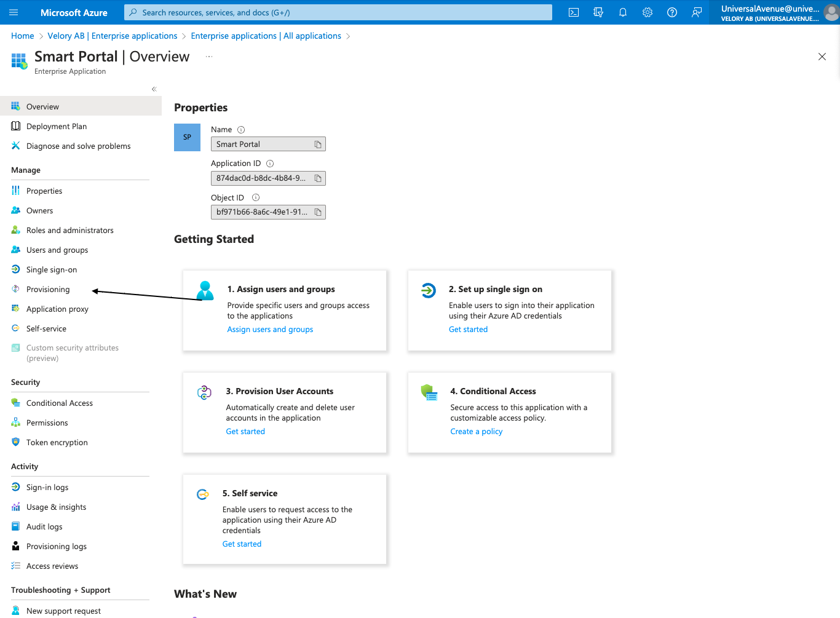Screen dimensions: 840x618
Task: Click the Conditional Access card shield icon
Action: pos(429,392)
